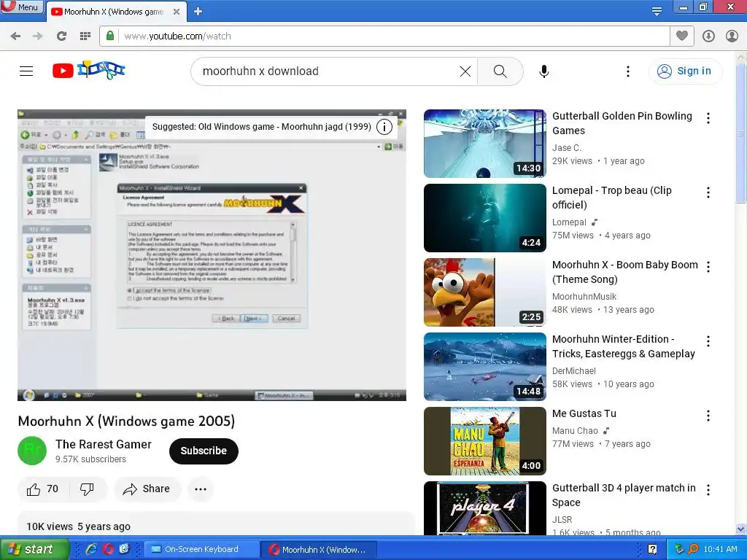
Task: Launch Internet Explorer from quick launch
Action: click(x=91, y=549)
